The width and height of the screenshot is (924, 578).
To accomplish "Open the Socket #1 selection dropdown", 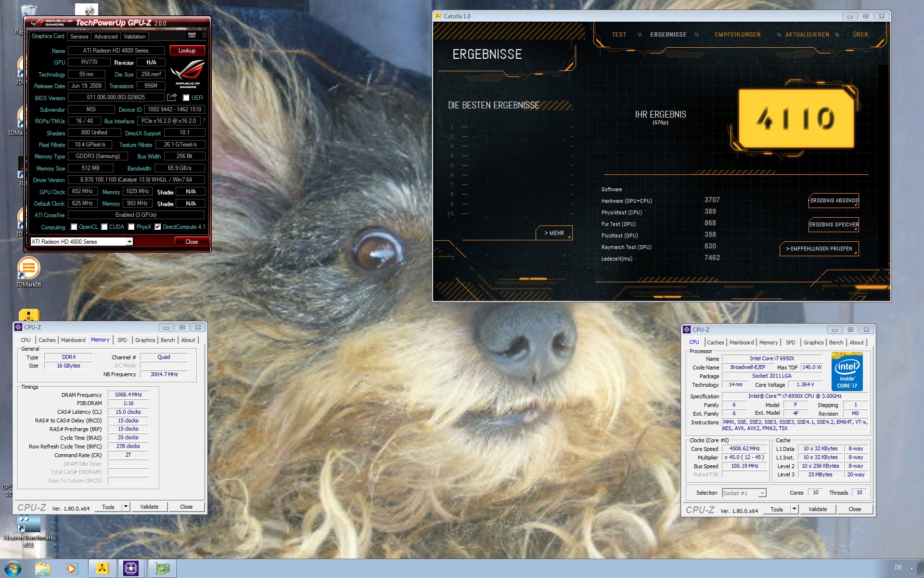I will click(x=744, y=493).
